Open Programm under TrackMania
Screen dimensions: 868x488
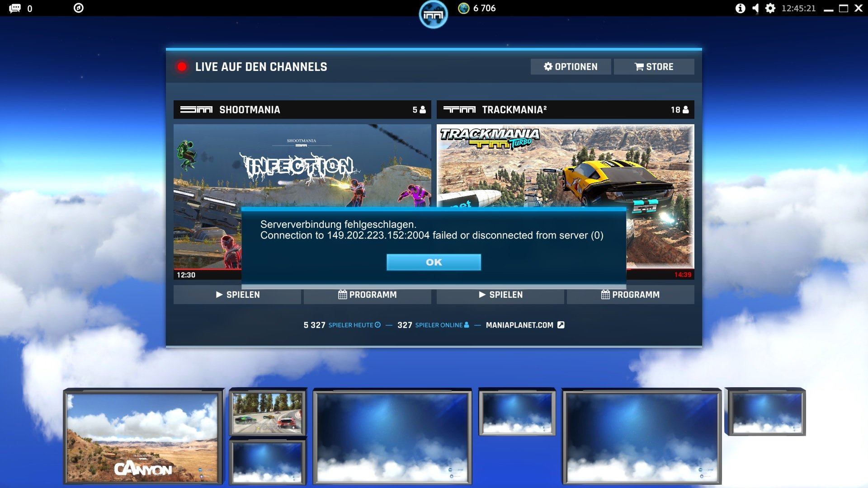[x=631, y=295]
